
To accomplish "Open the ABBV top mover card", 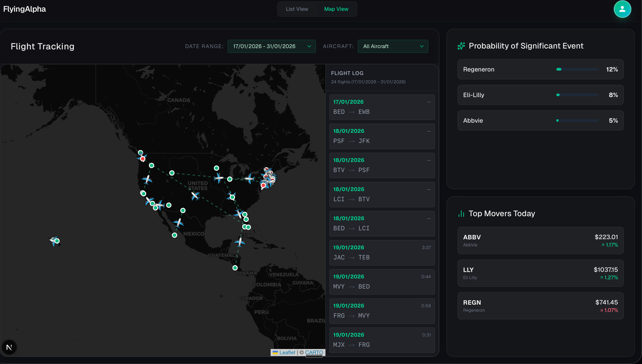I will click(540, 240).
